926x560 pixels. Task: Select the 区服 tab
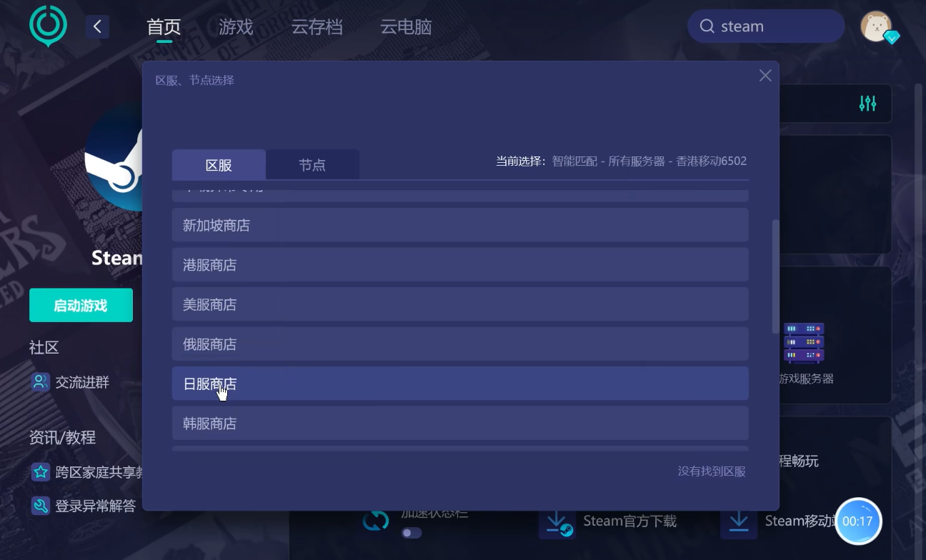click(219, 165)
